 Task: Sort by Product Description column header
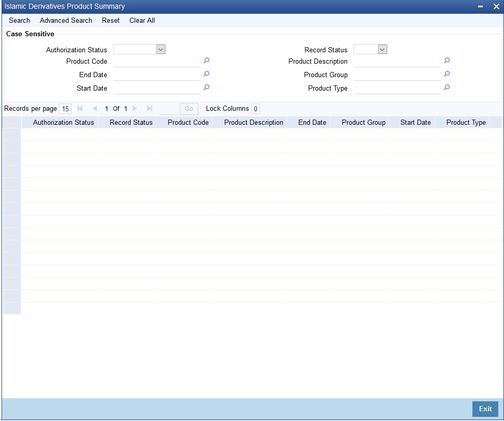[254, 122]
